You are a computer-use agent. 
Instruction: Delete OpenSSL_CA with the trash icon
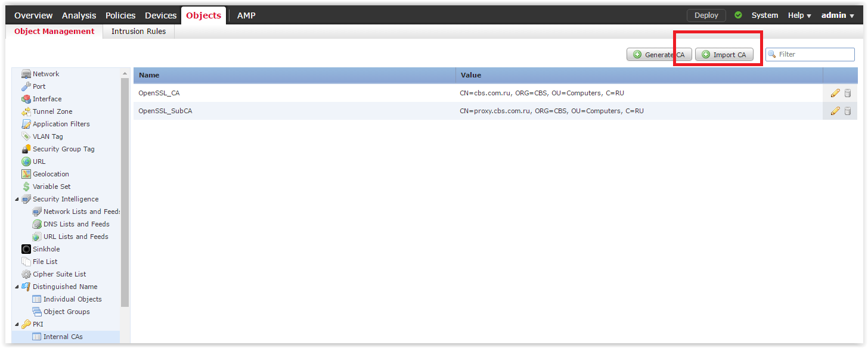coord(848,93)
